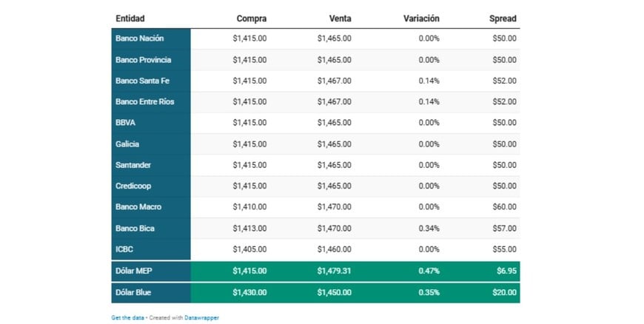The width and height of the screenshot is (644, 324).
Task: Click the Variación column header
Action: [421, 18]
